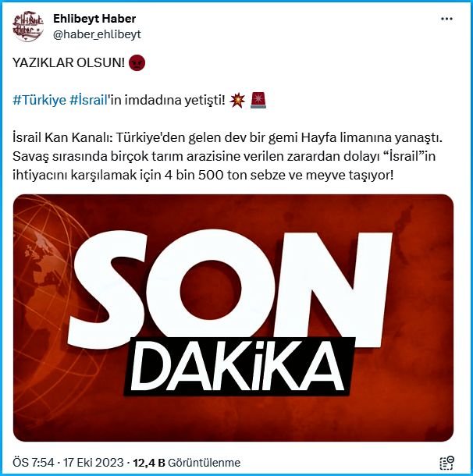Click the paragraph about Hayfa limanı
Viewport: 473px width, 476px height.
point(227,156)
